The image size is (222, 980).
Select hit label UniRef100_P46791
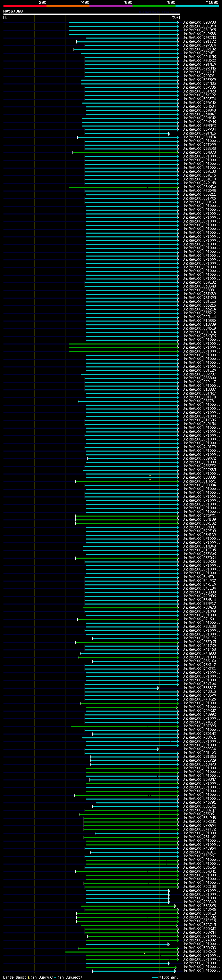(199, 802)
